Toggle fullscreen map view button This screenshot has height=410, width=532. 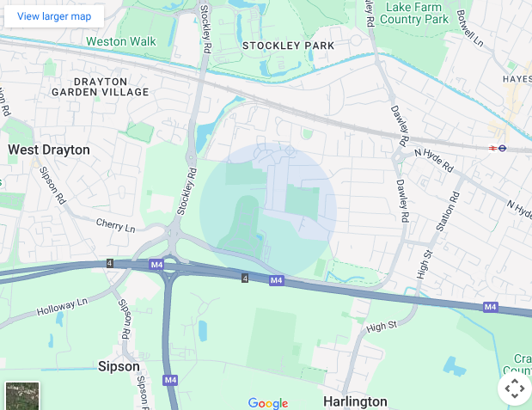pos(514,389)
